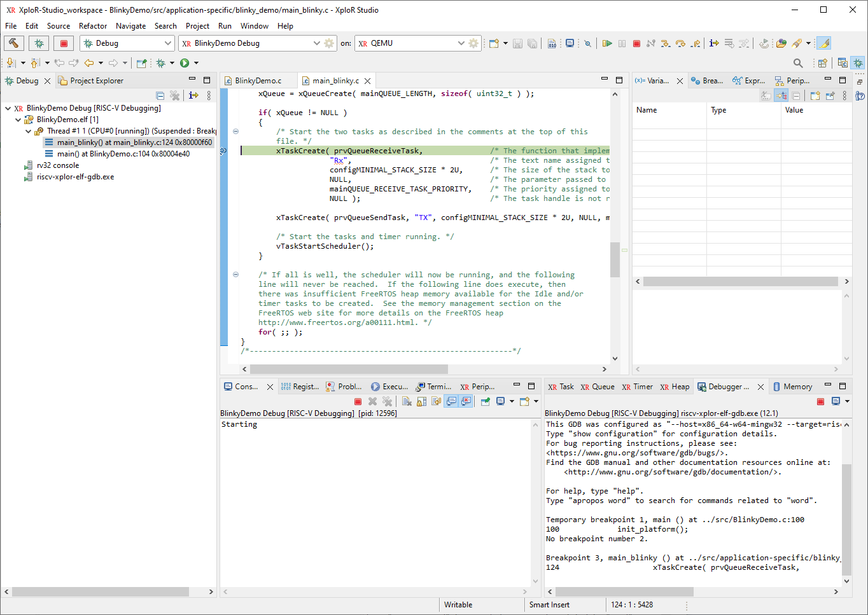Viewport: 868px width, 615px height.
Task: Click the Run launch dropdown arrow
Action: 196,63
